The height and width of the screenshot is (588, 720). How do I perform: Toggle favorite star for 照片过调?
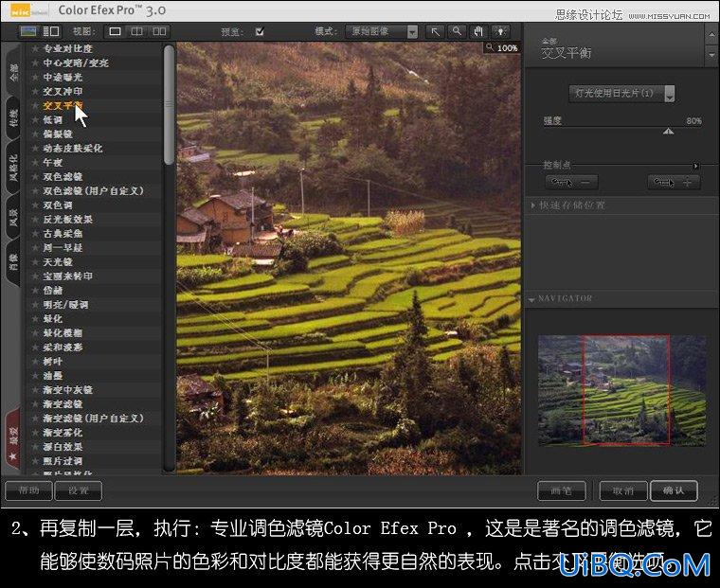35,461
